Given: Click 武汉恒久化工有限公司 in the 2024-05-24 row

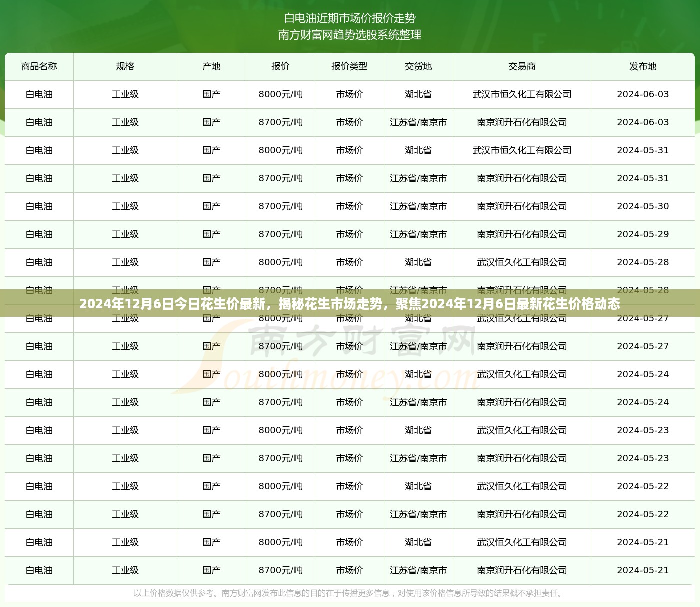Looking at the screenshot, I should pyautogui.click(x=522, y=374).
